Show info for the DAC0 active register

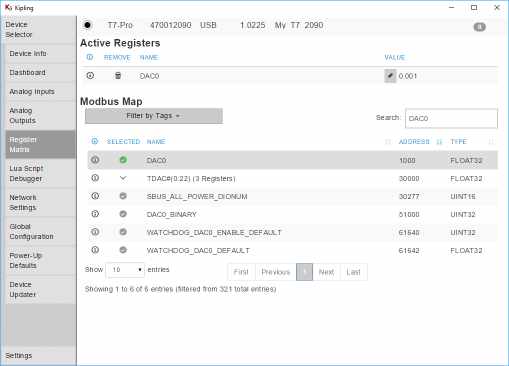90,76
